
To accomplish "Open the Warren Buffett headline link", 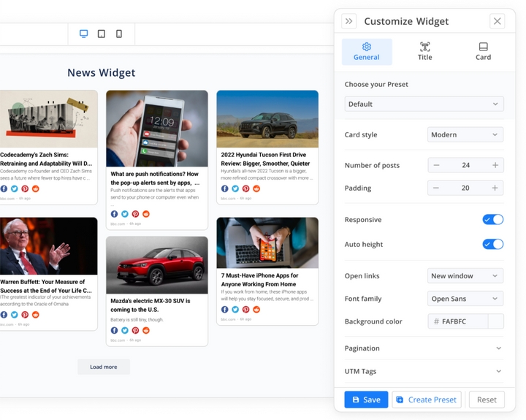I will click(46, 286).
